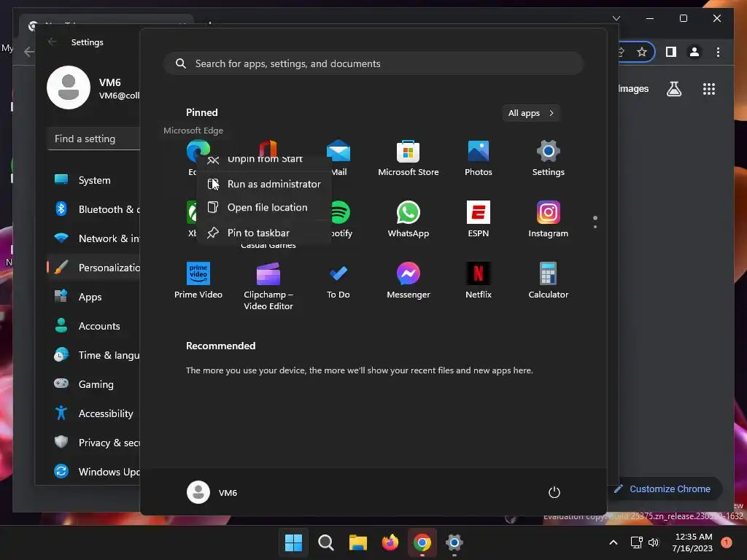The image size is (747, 560).
Task: Open the To Do app
Action: tap(338, 281)
